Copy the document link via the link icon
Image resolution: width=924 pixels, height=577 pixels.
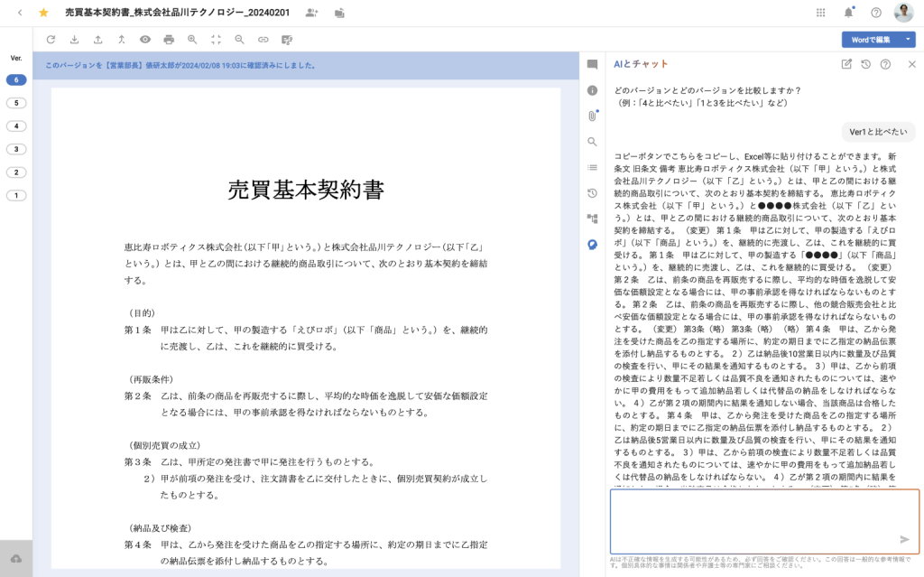263,40
